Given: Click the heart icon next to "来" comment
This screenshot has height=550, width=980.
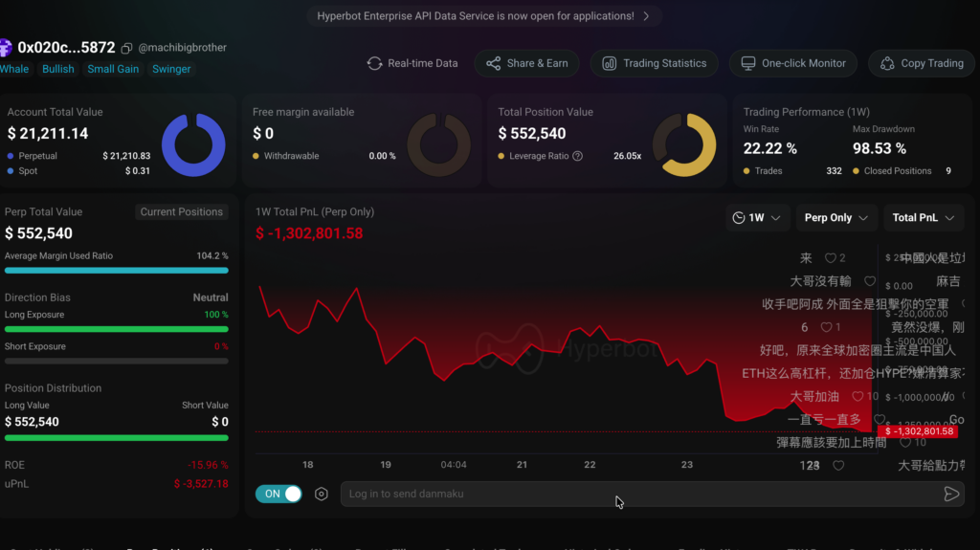Looking at the screenshot, I should click(x=830, y=258).
